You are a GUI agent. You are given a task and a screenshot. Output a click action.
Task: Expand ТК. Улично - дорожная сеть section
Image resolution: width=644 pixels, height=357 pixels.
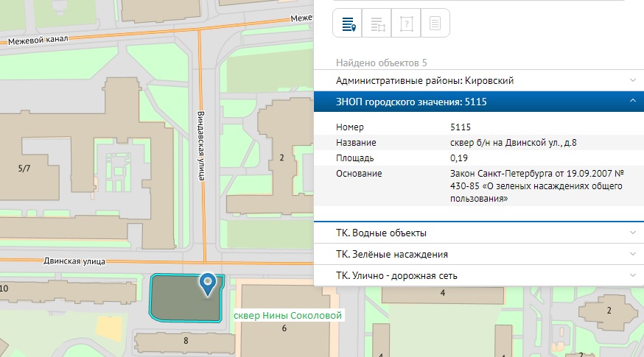478,275
